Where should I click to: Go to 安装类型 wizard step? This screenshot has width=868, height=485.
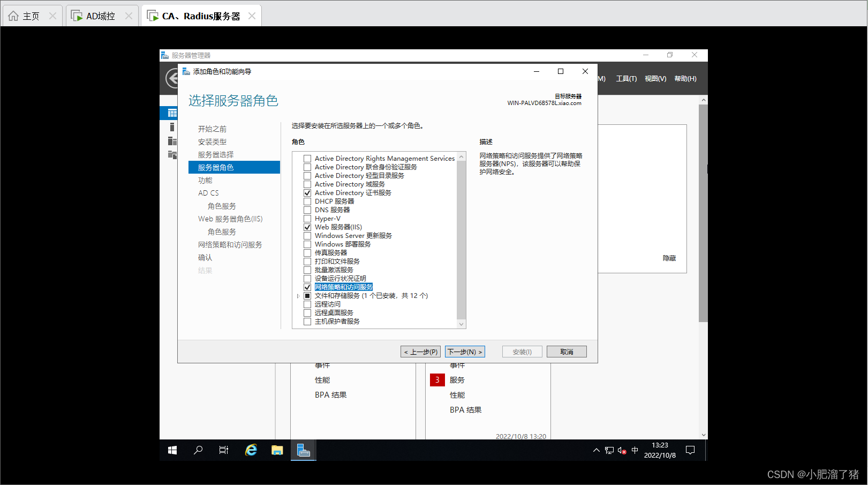212,142
